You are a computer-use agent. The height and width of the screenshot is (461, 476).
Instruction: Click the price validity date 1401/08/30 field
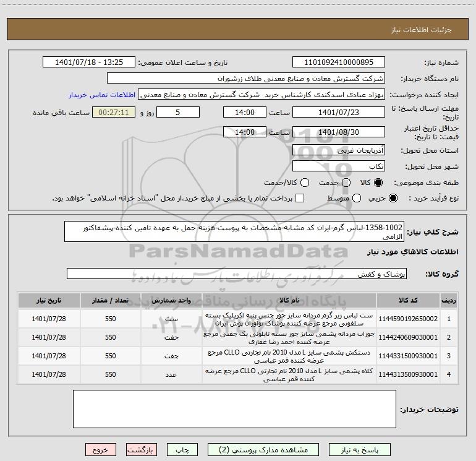339,132
